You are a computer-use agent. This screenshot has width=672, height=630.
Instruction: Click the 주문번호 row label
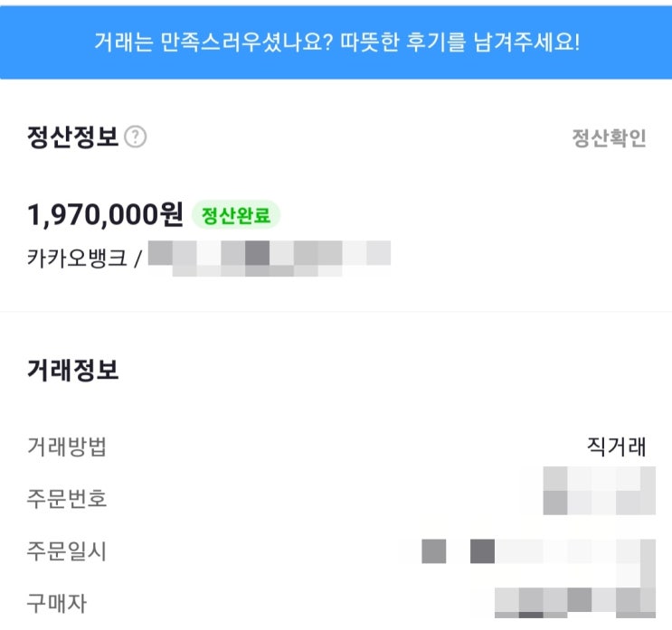pyautogui.click(x=67, y=499)
